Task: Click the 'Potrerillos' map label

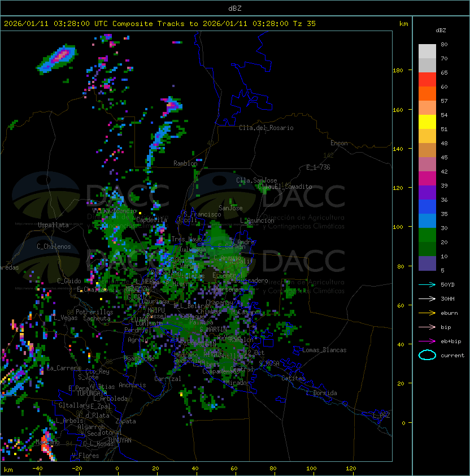Action: pos(94,312)
